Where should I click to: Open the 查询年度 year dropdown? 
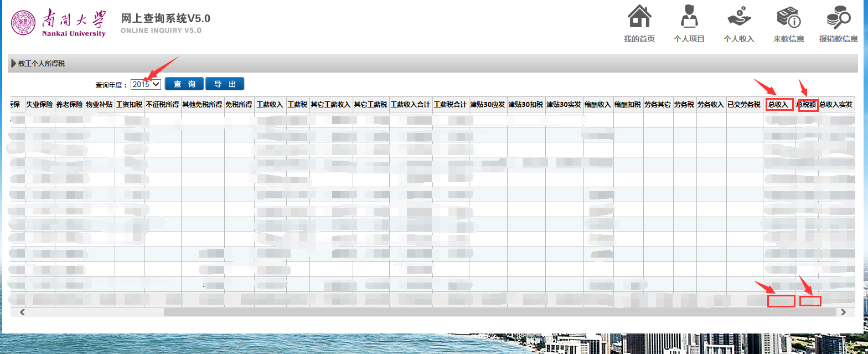146,84
